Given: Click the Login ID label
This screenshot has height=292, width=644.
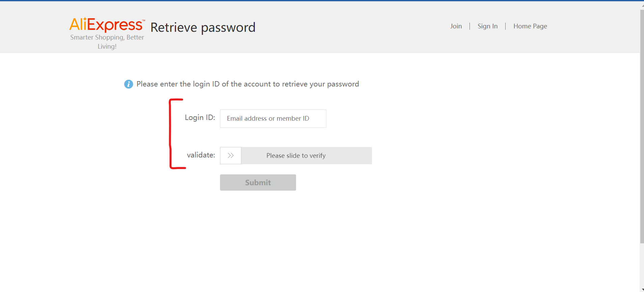Looking at the screenshot, I should click(199, 118).
